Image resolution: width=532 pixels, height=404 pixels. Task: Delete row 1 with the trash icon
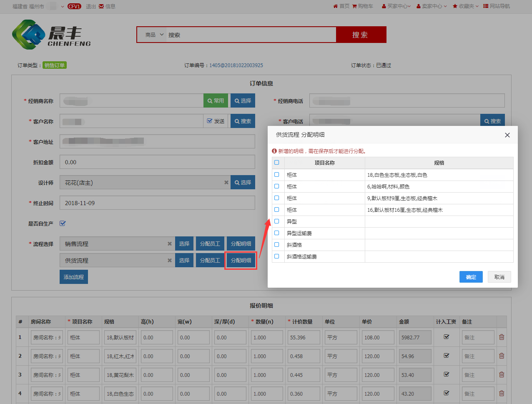[x=502, y=337]
